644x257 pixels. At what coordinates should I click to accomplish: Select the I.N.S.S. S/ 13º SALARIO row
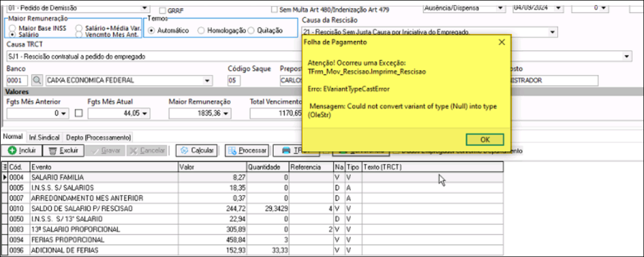[x=252, y=219]
